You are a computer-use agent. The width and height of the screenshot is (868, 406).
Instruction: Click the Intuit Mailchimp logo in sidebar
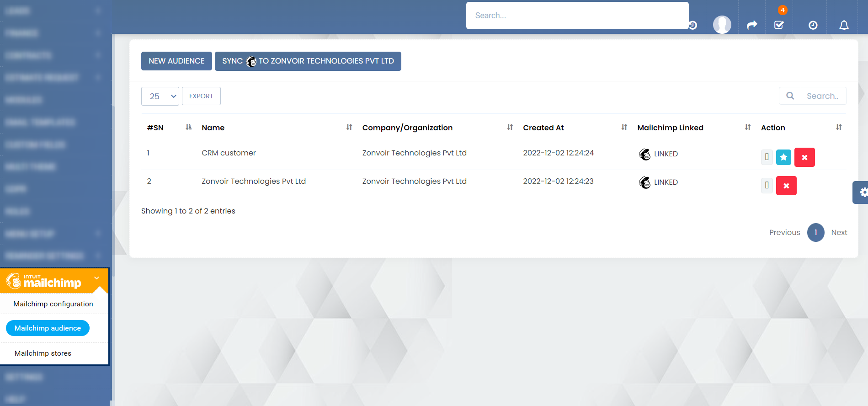coord(44,281)
